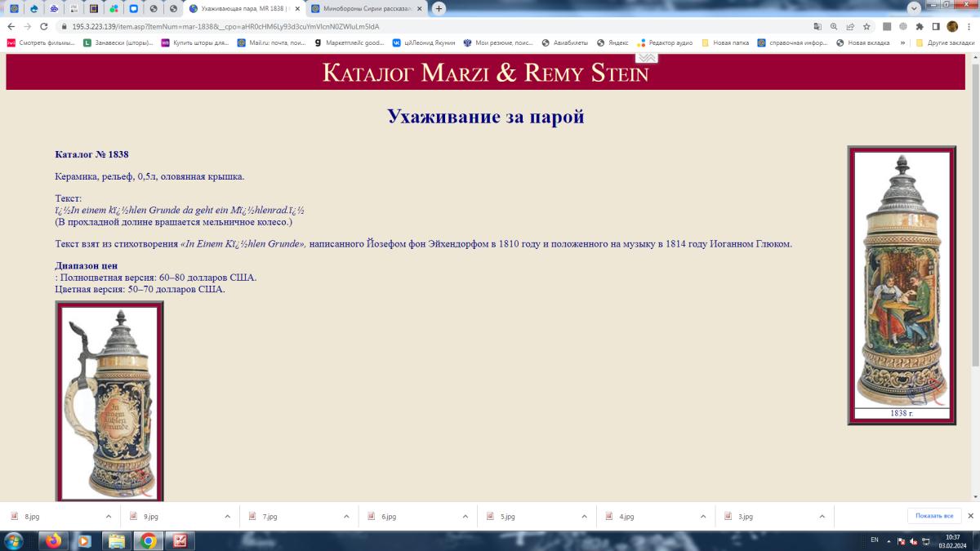Open the tab search dropdown arrow
The height and width of the screenshot is (551, 980).
914,8
